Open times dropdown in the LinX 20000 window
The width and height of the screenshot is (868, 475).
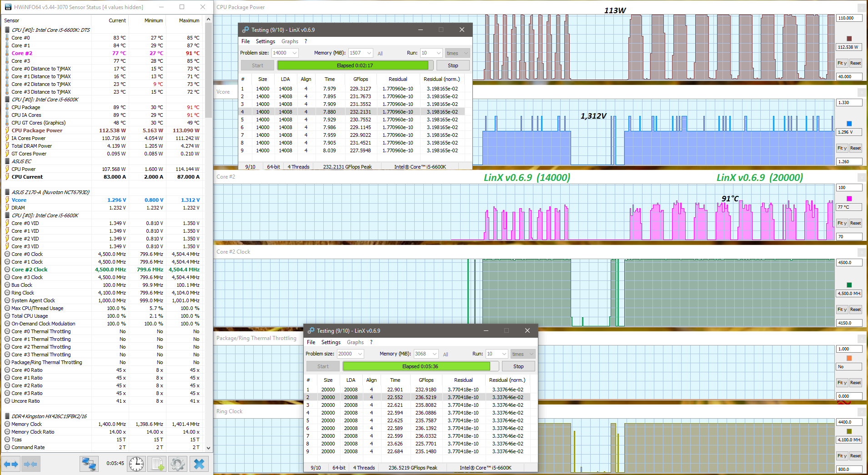click(522, 354)
